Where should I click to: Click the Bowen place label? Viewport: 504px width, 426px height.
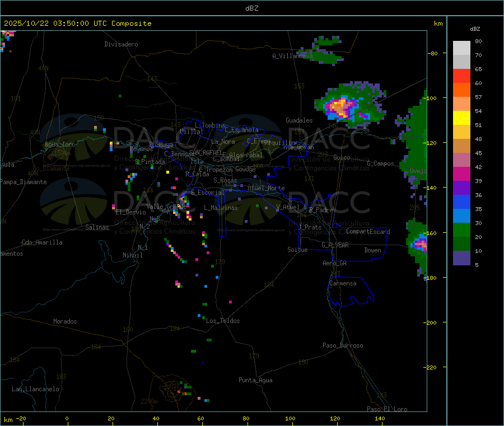[x=372, y=250]
